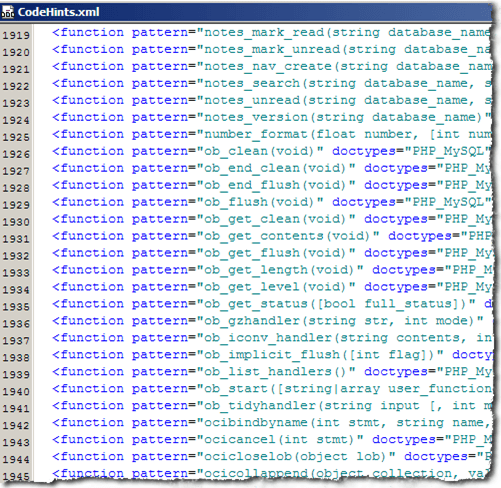Select line number 1928 in the gutter

pyautogui.click(x=16, y=188)
